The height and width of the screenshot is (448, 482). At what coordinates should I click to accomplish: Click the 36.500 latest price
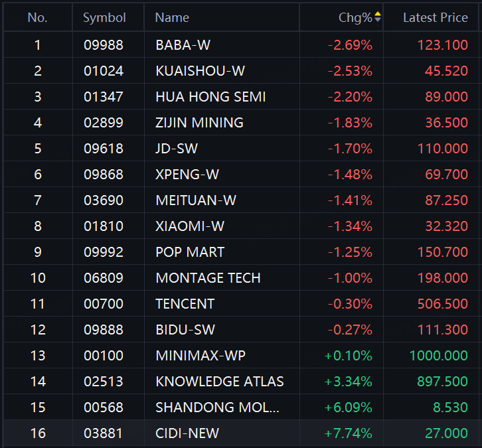[446, 123]
